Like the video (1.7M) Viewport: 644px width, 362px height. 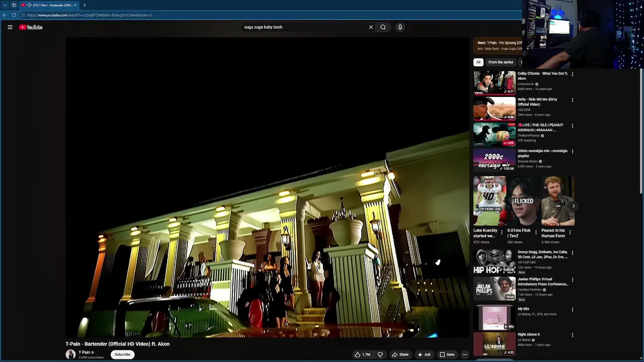point(363,354)
